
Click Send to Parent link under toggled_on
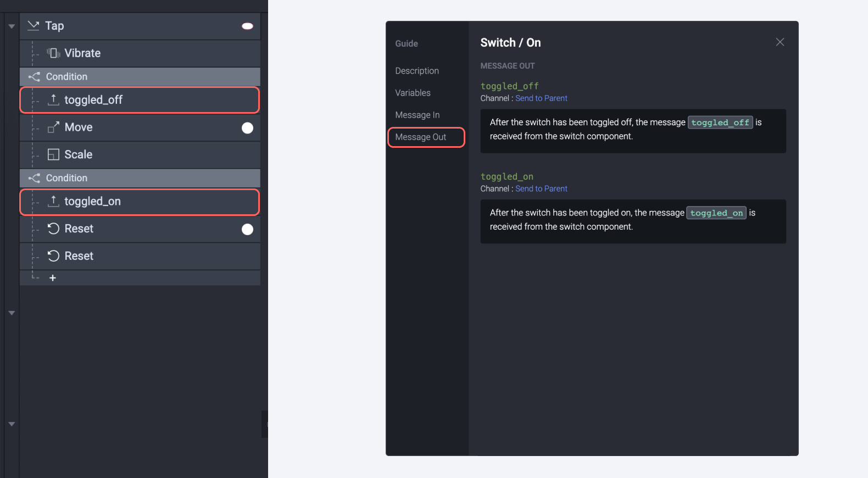pos(541,188)
